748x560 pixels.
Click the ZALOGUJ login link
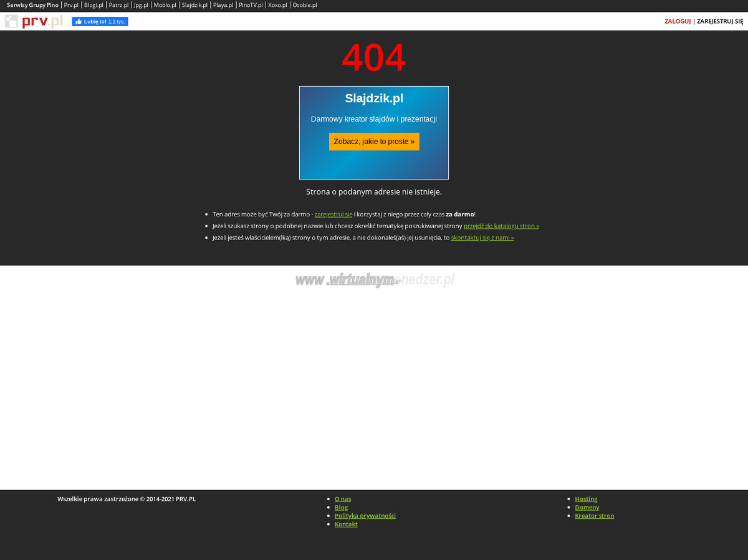click(678, 21)
